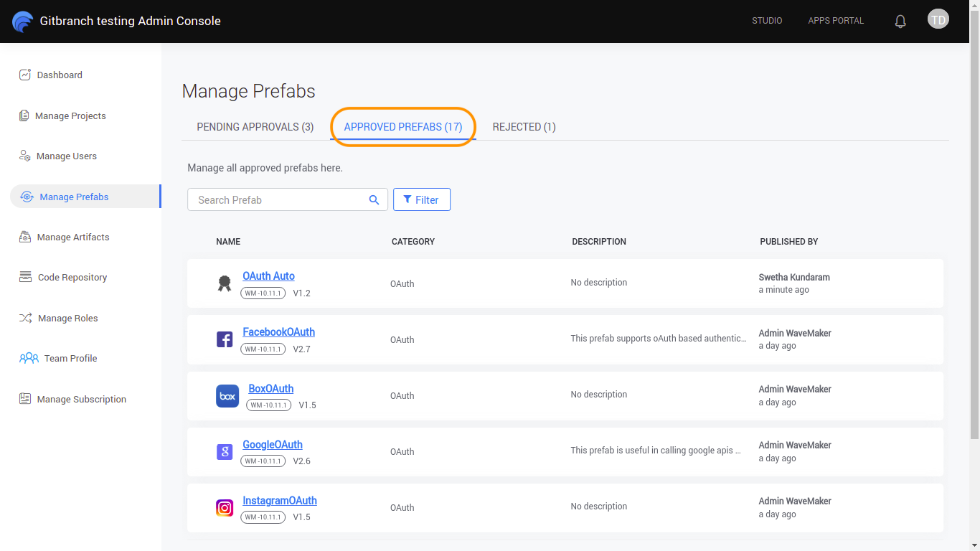Open the GoogleOAuth prefab link
The image size is (980, 551).
tap(273, 445)
